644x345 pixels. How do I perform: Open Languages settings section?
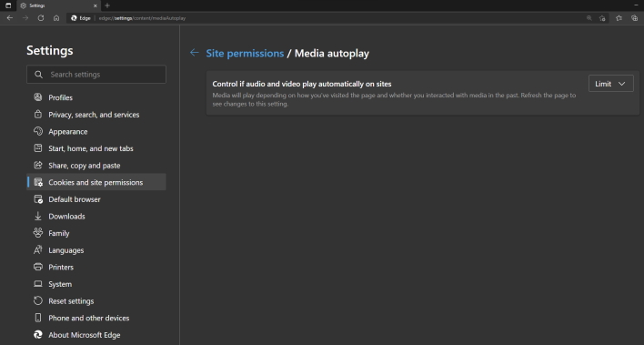pos(96,250)
